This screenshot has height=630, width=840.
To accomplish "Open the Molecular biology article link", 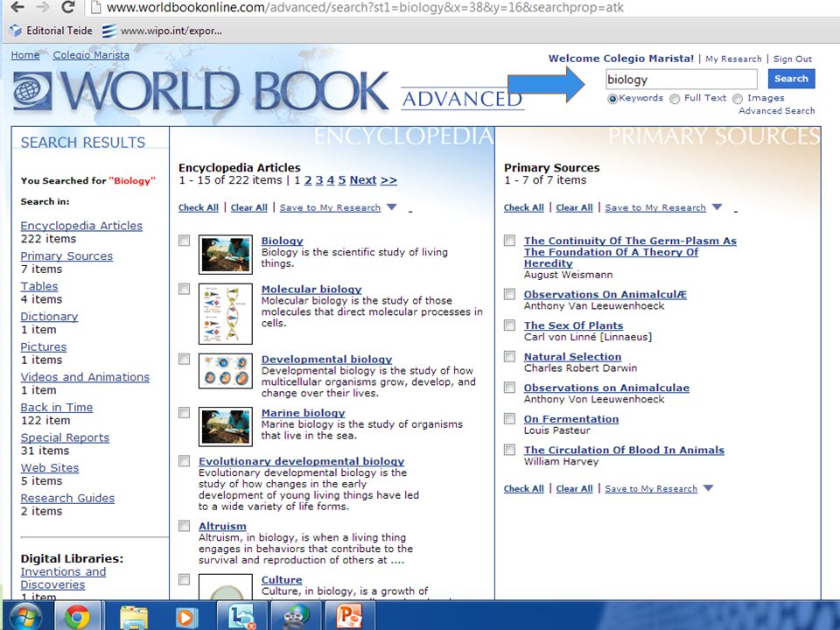I will (311, 290).
